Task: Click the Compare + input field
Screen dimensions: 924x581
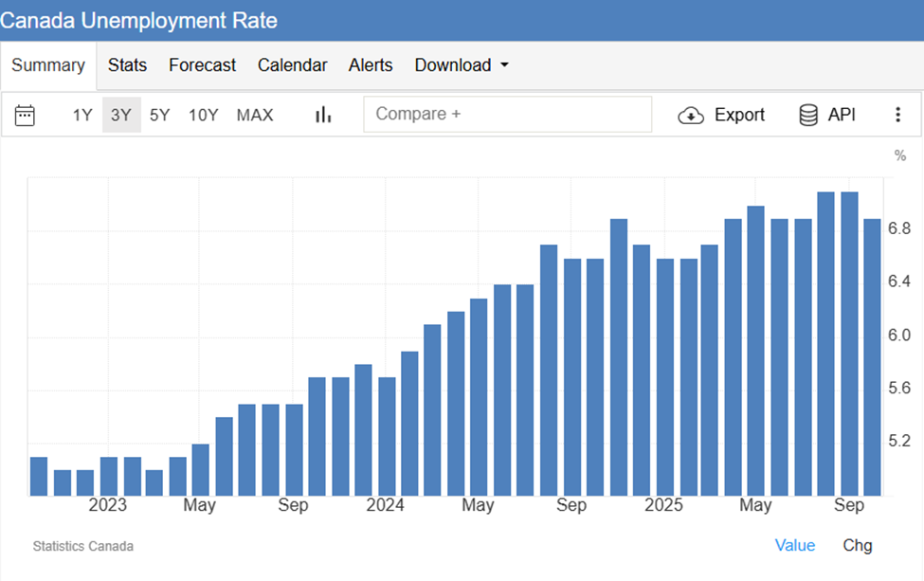Action: pos(507,114)
